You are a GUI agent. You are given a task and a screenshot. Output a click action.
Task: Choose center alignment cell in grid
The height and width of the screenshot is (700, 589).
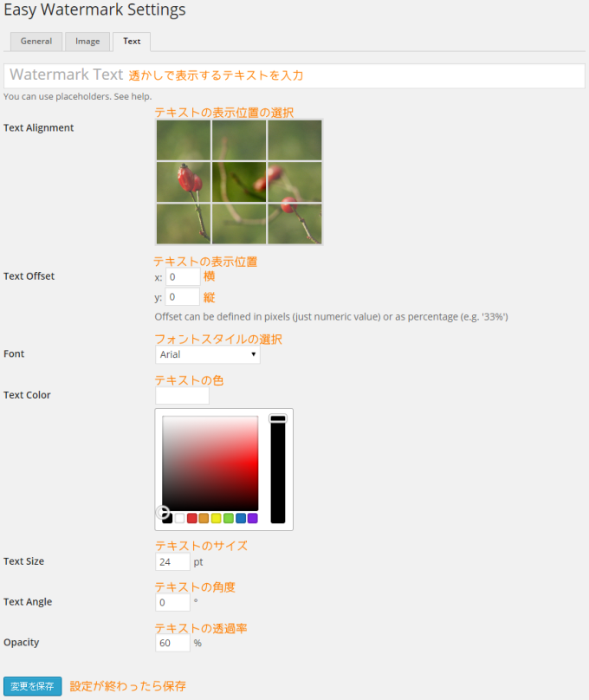pyautogui.click(x=239, y=182)
